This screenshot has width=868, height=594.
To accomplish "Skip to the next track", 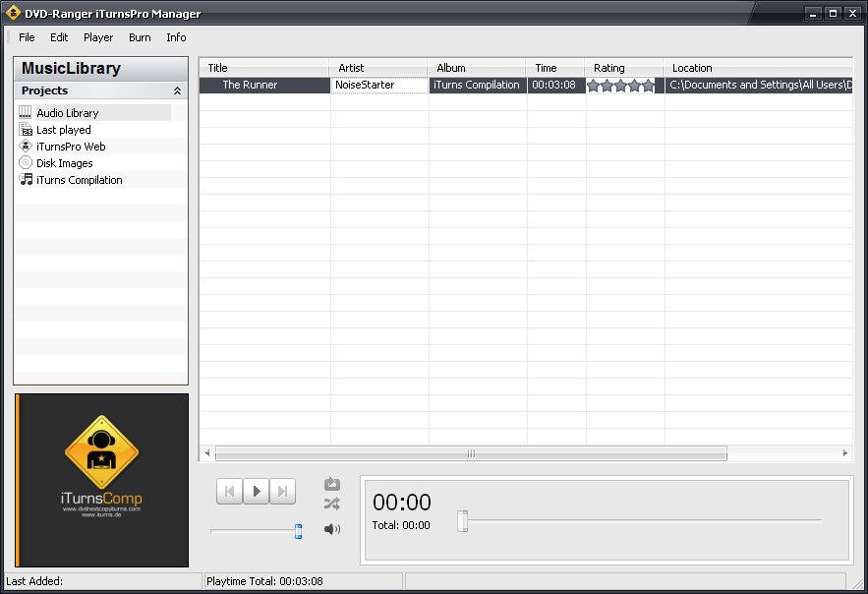I will (282, 491).
